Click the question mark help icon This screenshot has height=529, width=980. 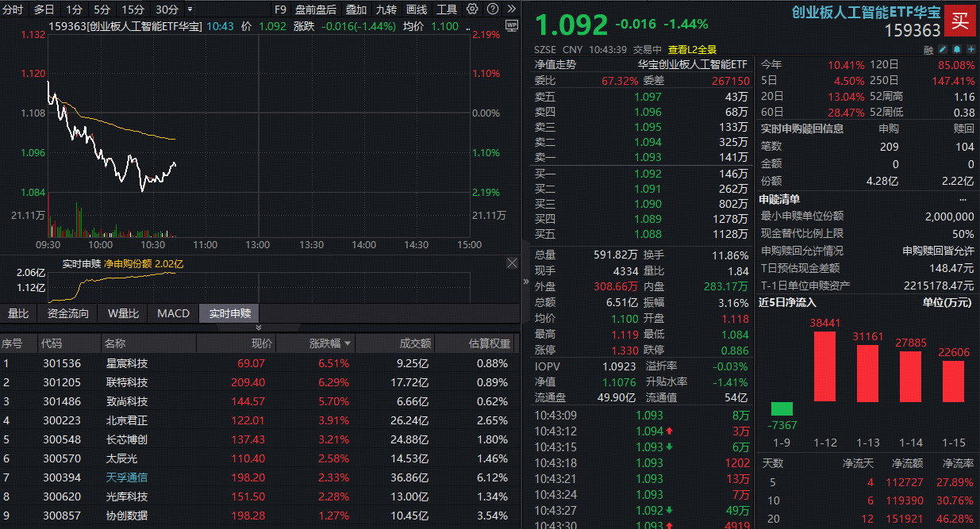(493, 10)
